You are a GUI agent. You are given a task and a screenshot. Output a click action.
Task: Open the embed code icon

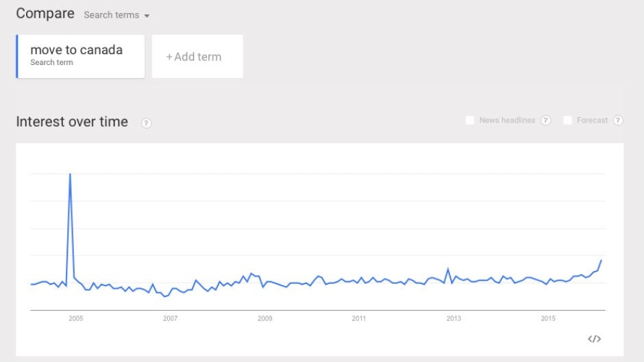coord(594,339)
